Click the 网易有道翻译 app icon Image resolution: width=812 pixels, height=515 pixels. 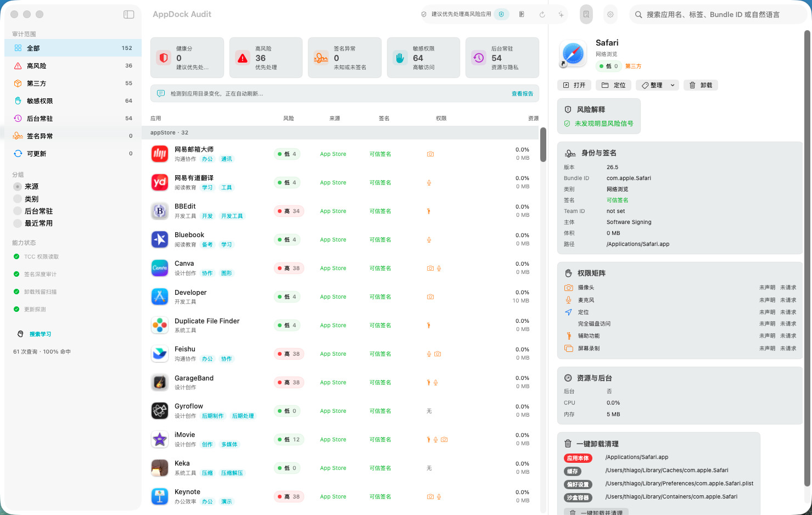[x=160, y=182]
